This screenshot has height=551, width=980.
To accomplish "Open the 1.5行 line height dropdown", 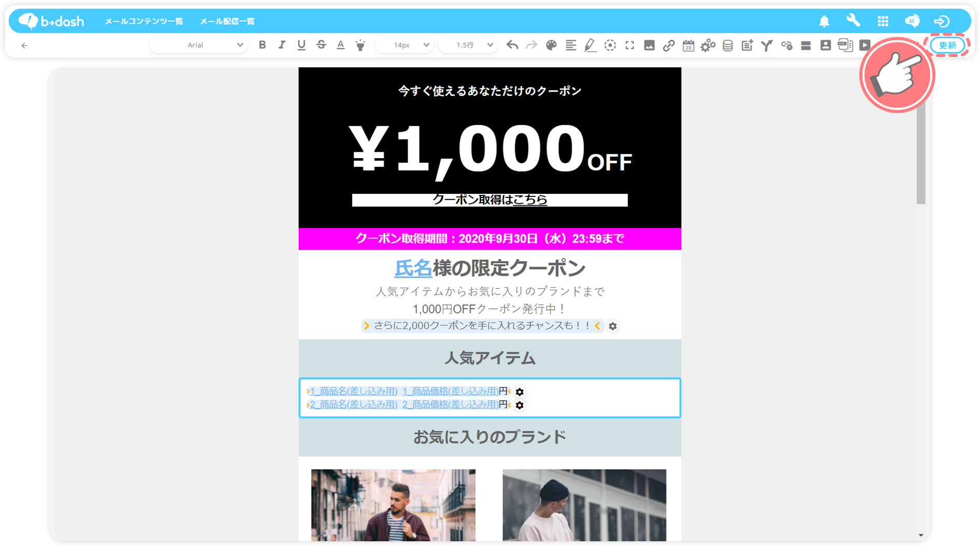I will [468, 45].
